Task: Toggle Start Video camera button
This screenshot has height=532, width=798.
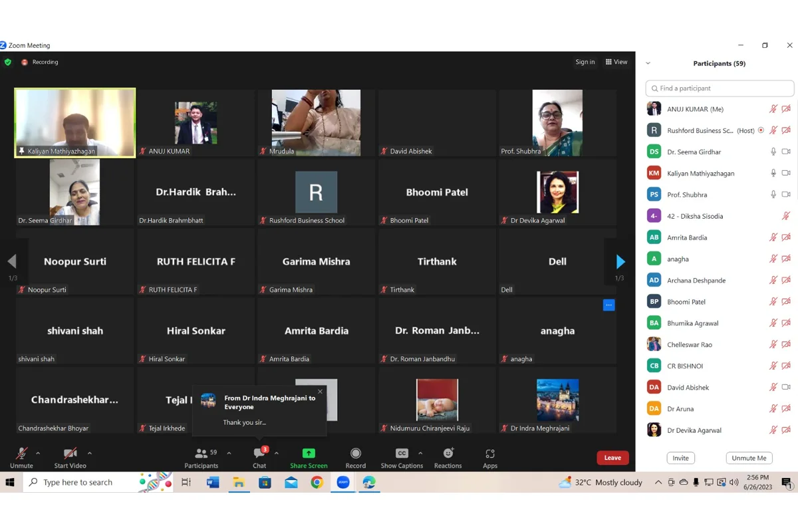Action: (x=70, y=454)
